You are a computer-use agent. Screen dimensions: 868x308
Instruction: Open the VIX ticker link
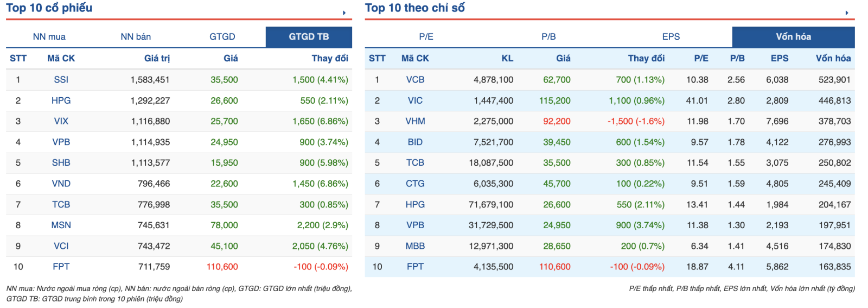pyautogui.click(x=61, y=121)
